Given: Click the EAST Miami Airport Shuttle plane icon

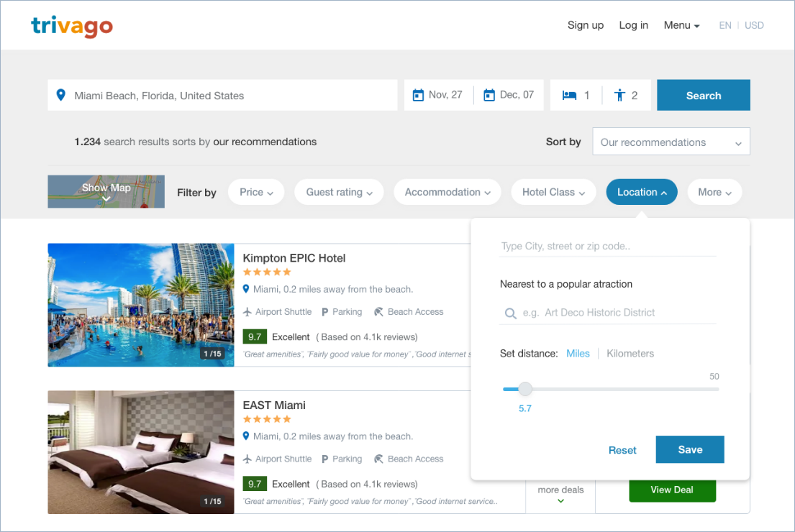Looking at the screenshot, I should click(247, 459).
